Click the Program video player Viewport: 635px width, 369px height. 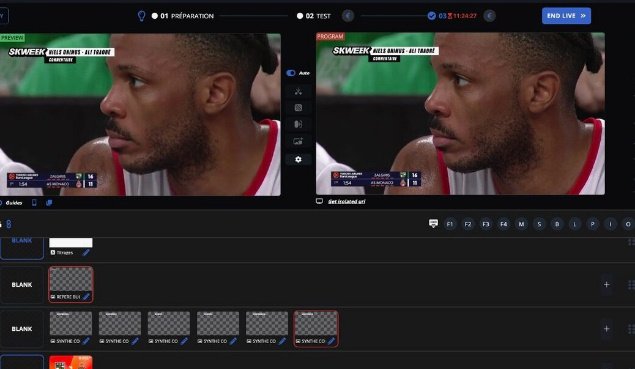[460, 114]
